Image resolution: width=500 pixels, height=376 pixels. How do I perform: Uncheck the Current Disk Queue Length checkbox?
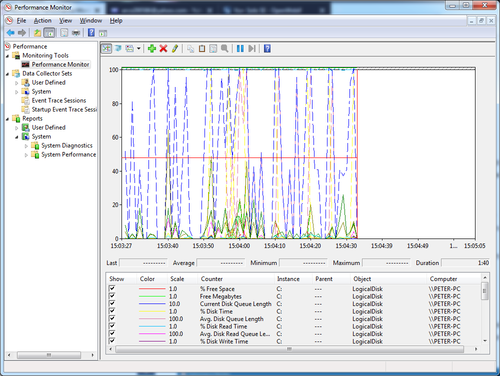pos(112,303)
